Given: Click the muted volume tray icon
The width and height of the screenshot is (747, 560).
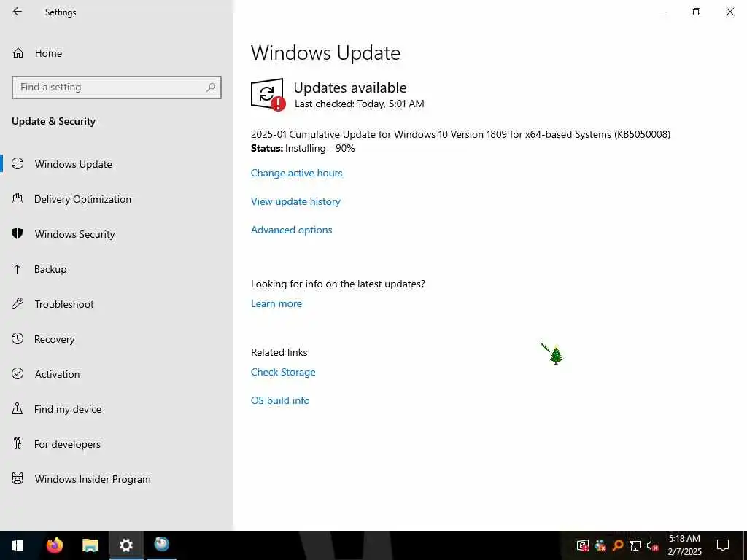Looking at the screenshot, I should [x=652, y=545].
